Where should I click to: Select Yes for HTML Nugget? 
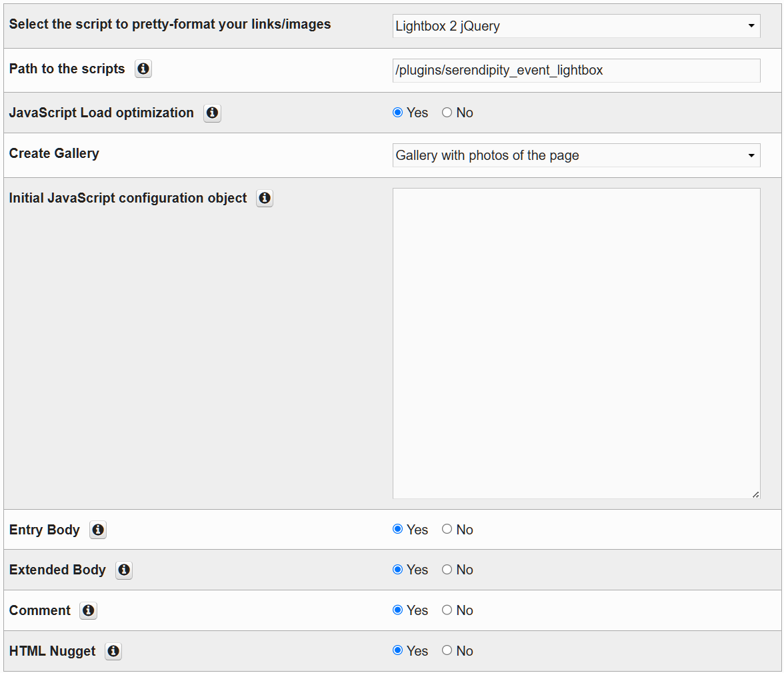coord(397,651)
